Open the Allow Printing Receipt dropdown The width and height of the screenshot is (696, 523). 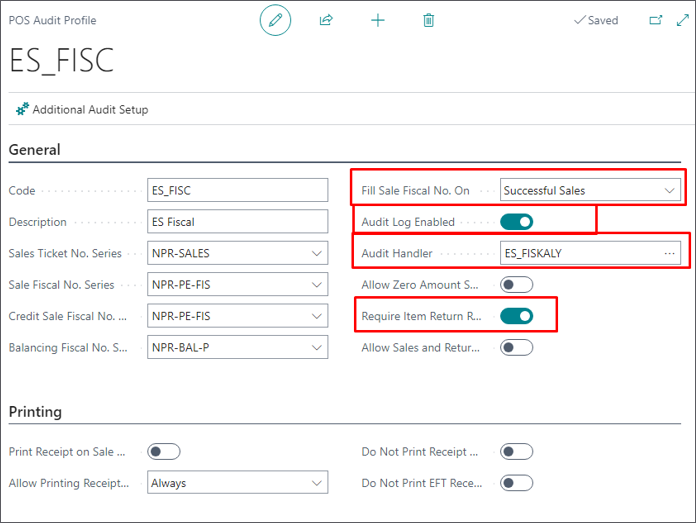(x=237, y=483)
